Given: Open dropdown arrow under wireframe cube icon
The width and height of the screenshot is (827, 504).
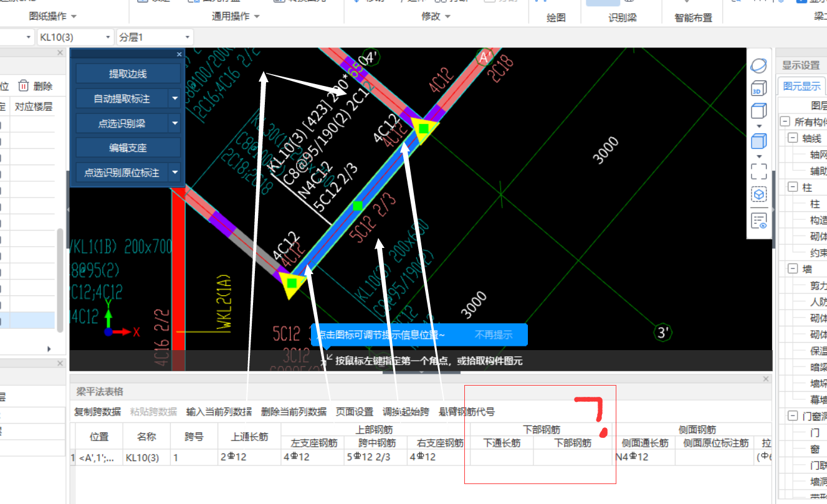Looking at the screenshot, I should click(758, 125).
